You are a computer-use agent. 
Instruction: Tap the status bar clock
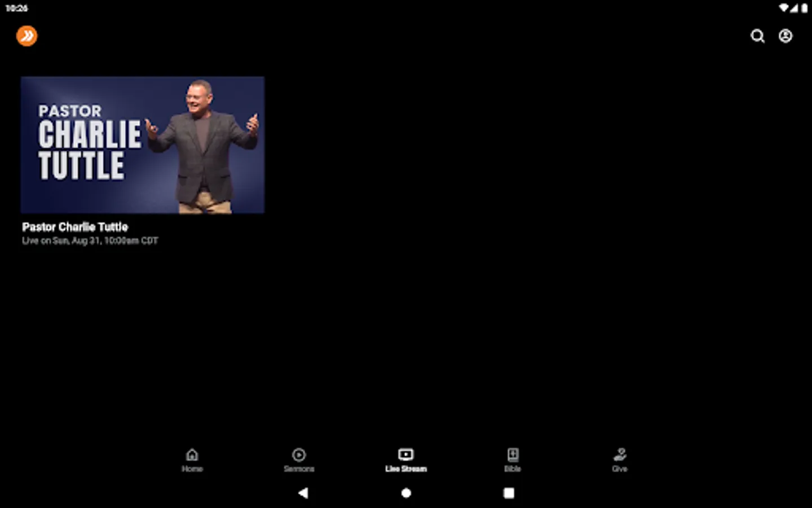point(16,8)
